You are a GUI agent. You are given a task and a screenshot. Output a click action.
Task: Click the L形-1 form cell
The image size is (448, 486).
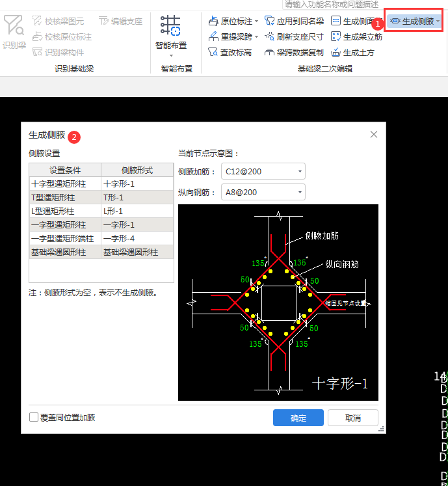point(137,211)
